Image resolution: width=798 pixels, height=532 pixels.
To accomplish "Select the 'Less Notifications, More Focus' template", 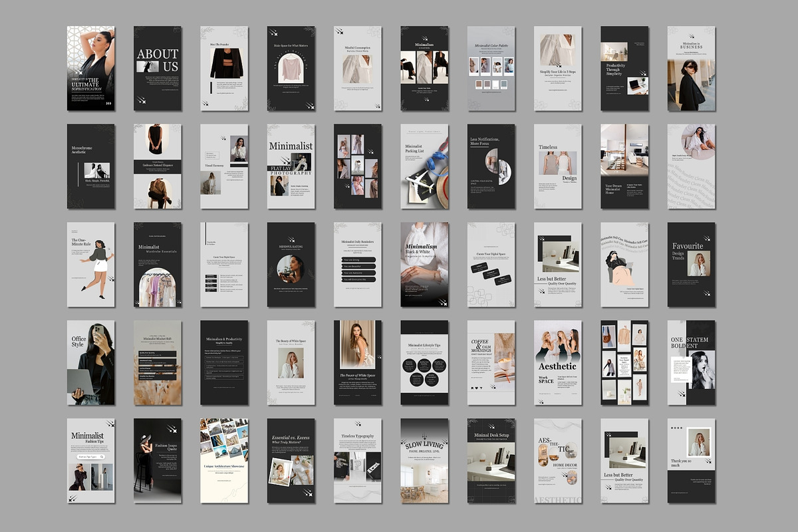I will click(x=491, y=166).
